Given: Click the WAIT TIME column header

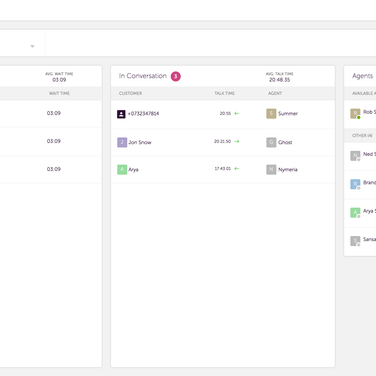Looking at the screenshot, I should click(59, 93).
